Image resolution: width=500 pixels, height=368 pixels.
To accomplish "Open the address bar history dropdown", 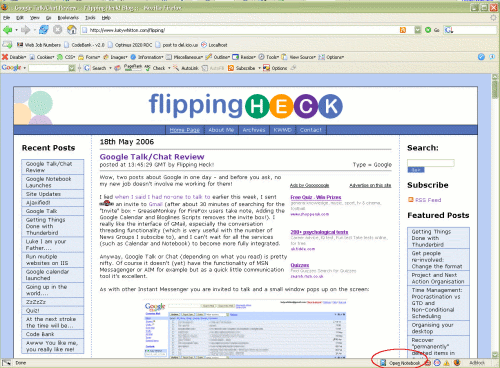I will click(418, 30).
